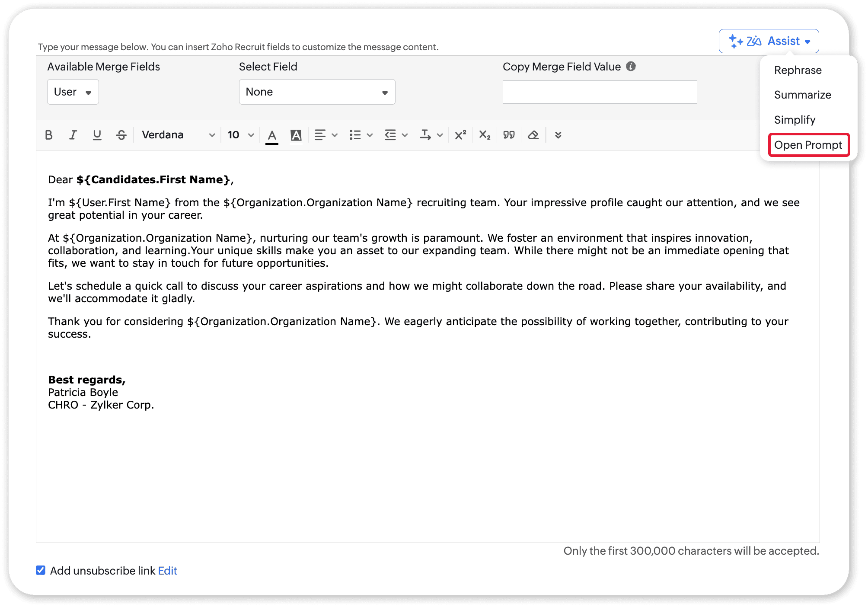
Task: Insert a block quote
Action: click(x=509, y=135)
